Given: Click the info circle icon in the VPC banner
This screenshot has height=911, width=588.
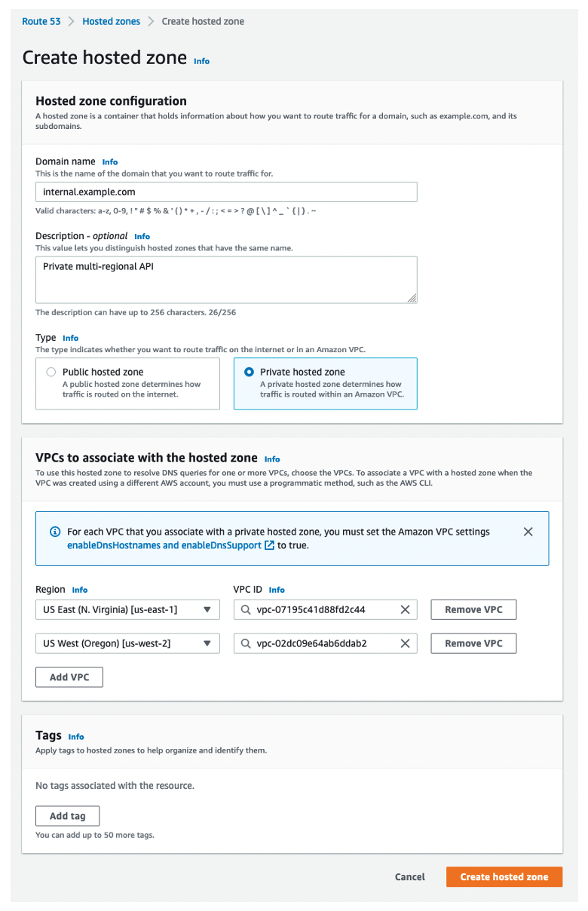Looking at the screenshot, I should pos(54,532).
